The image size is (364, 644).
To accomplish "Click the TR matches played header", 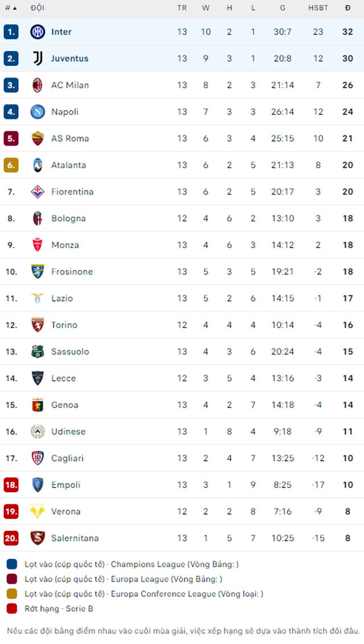I will (x=182, y=8).
